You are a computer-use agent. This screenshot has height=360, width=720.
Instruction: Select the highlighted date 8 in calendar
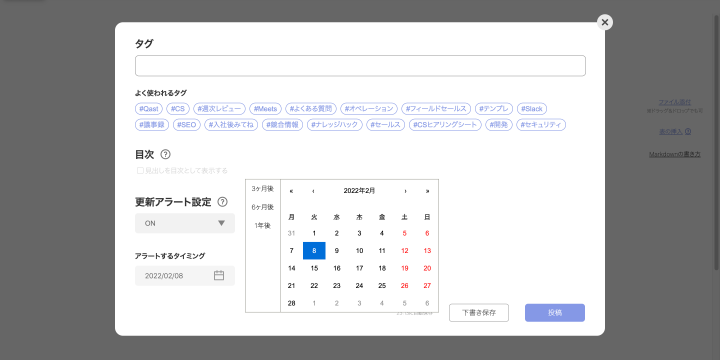(x=314, y=251)
